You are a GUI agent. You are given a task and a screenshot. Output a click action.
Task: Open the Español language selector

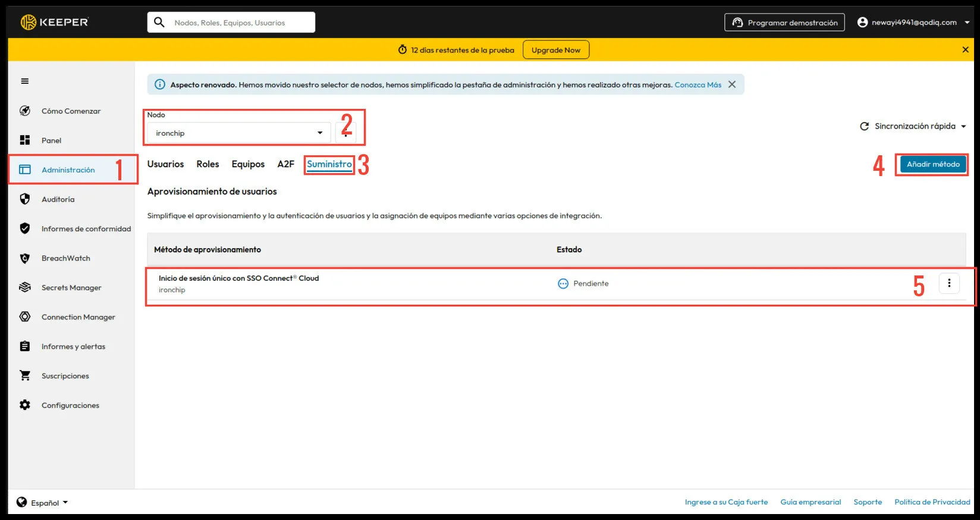coord(42,503)
